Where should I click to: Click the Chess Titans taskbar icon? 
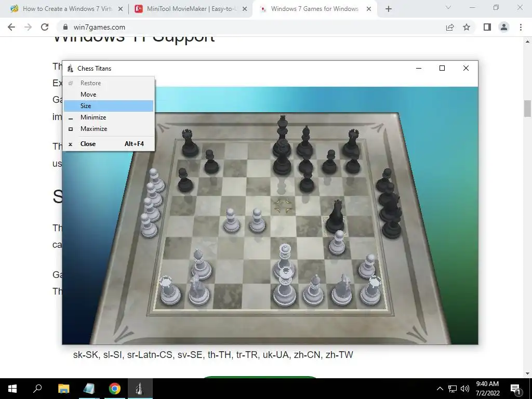(x=140, y=389)
